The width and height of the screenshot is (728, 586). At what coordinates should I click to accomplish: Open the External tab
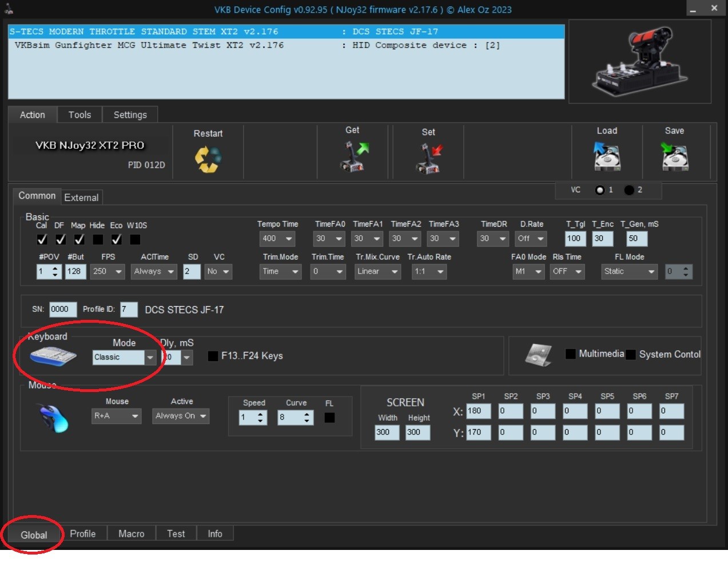tap(81, 197)
